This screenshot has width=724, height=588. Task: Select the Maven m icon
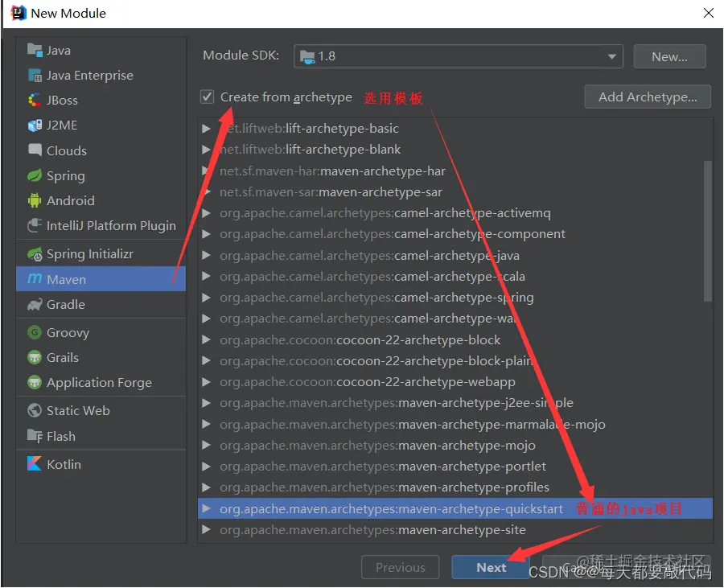tap(35, 279)
